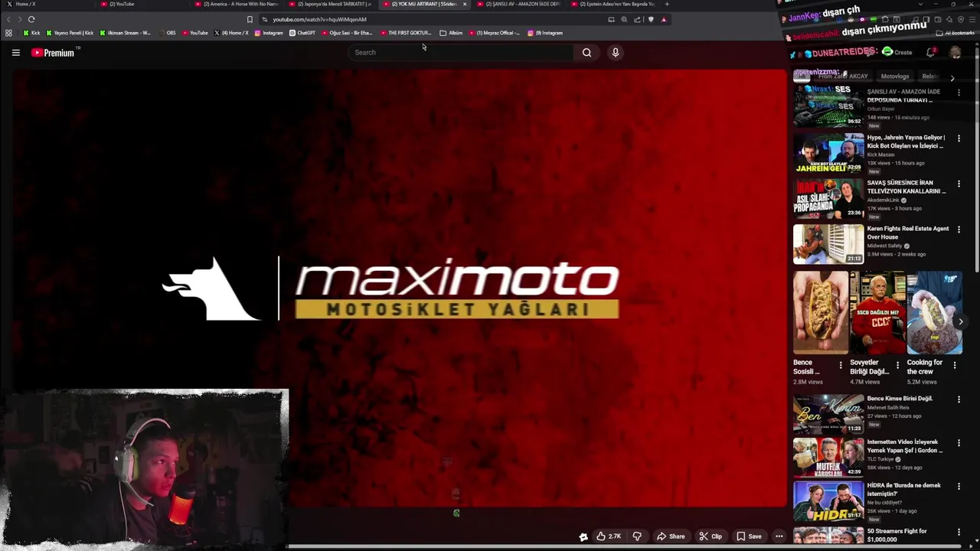The height and width of the screenshot is (551, 980).
Task: Open options for Internetten Video İzleyerek video
Action: (x=959, y=442)
